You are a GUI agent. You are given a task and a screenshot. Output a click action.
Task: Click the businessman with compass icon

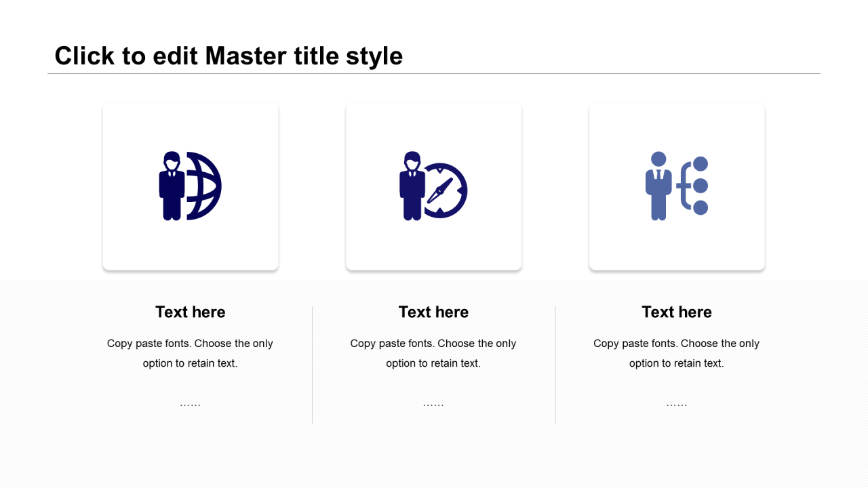(x=433, y=186)
